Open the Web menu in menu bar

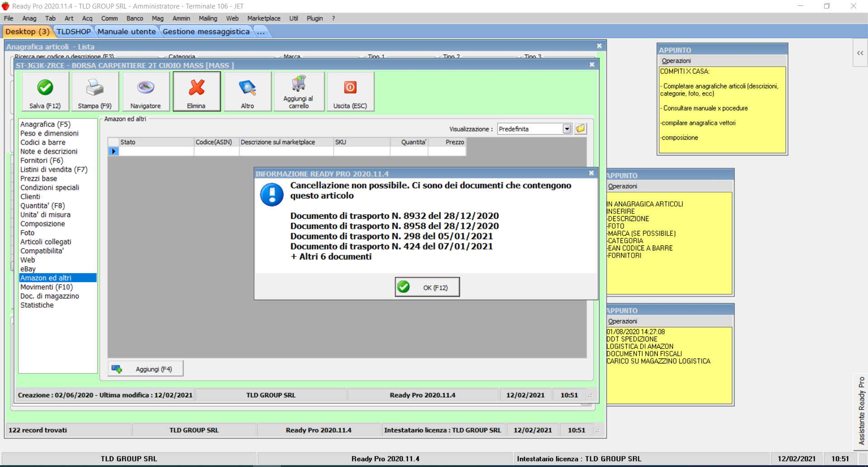pyautogui.click(x=232, y=19)
